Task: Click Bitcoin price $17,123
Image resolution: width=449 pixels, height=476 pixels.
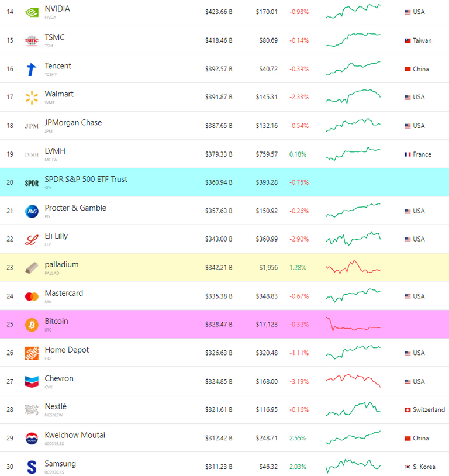Action: tap(267, 325)
